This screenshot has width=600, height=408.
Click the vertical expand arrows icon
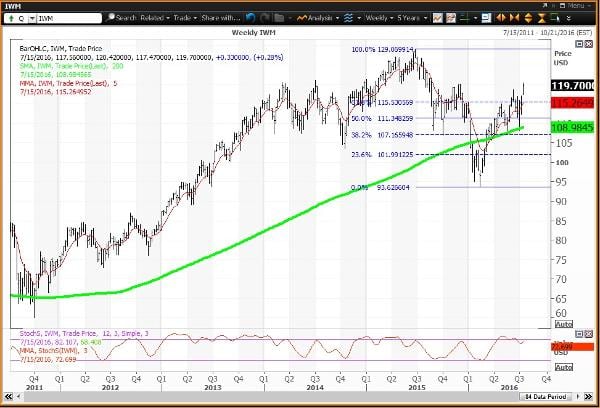coord(528,18)
